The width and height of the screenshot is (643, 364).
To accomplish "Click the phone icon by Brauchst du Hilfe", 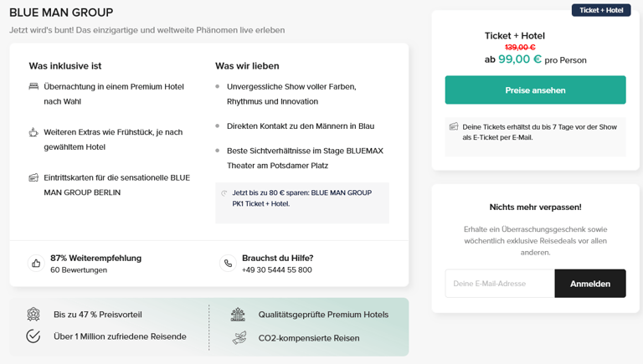I will point(228,263).
